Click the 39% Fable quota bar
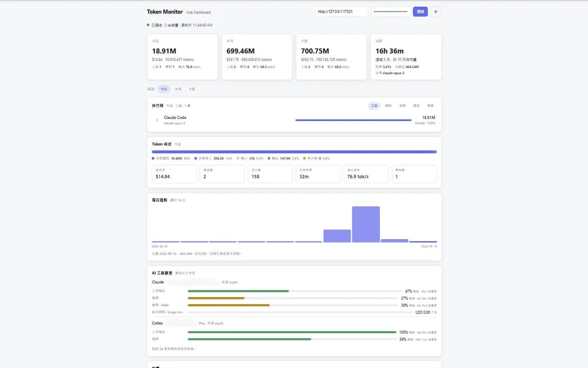 (x=293, y=305)
